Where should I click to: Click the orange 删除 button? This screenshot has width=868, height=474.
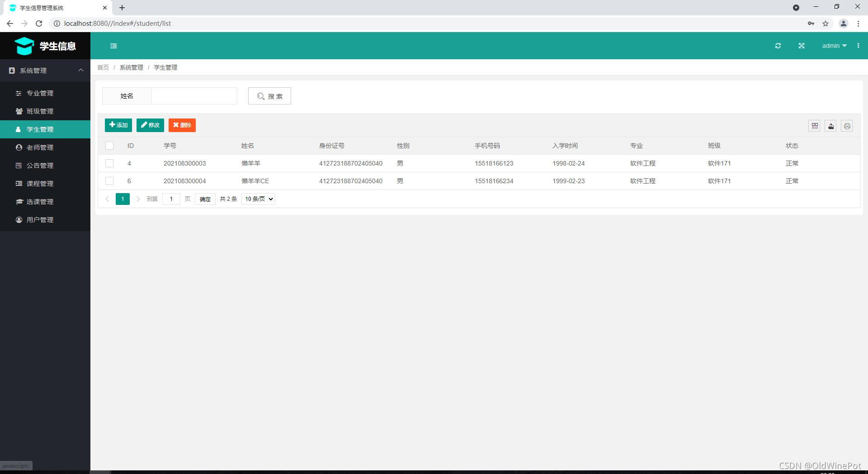pyautogui.click(x=182, y=125)
